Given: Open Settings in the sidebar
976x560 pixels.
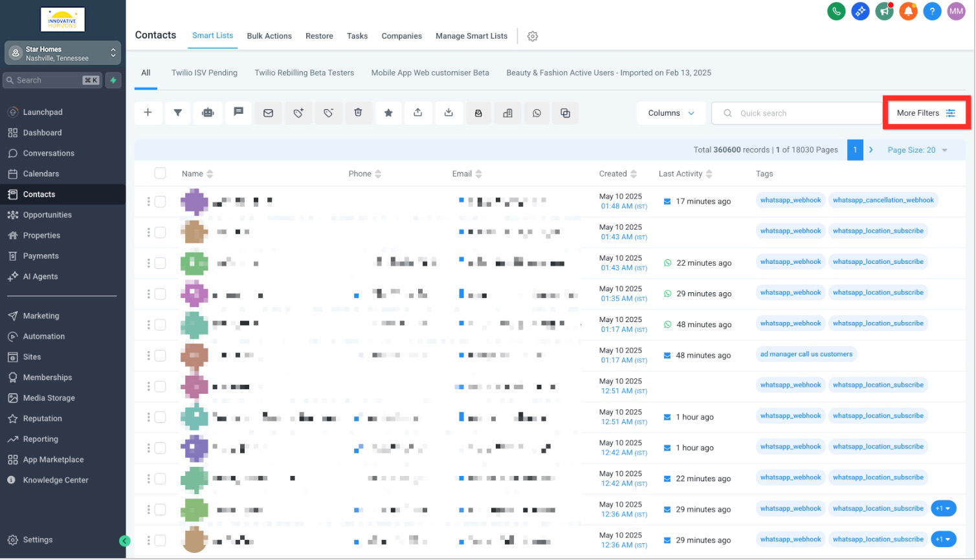Looking at the screenshot, I should 38,540.
